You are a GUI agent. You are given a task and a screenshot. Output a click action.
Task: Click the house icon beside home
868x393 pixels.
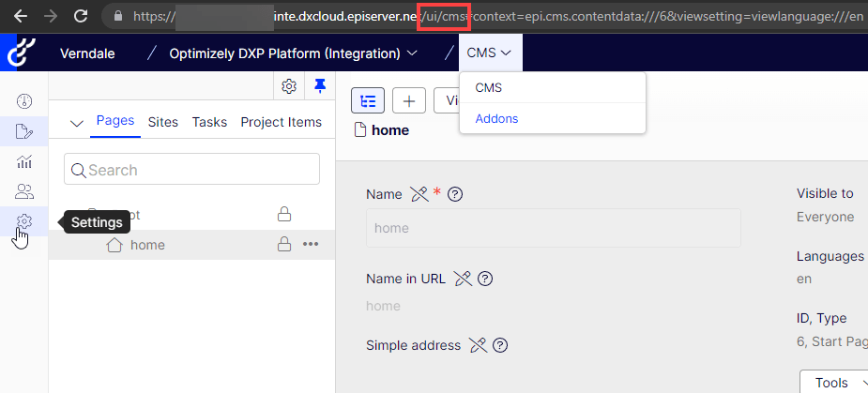(114, 245)
